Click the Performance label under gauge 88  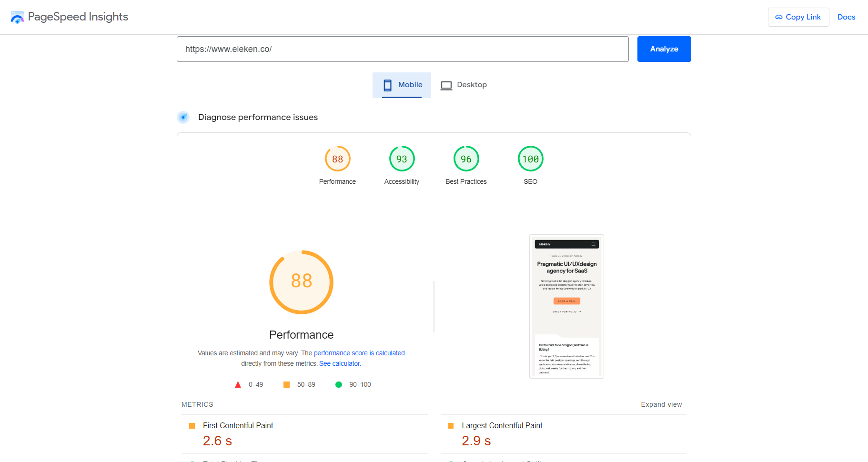(x=337, y=181)
